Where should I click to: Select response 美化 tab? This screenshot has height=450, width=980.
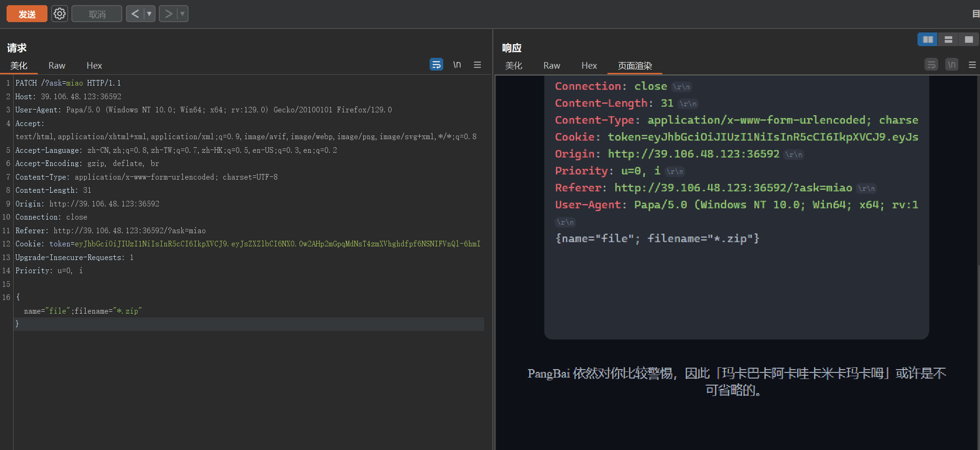(x=514, y=65)
